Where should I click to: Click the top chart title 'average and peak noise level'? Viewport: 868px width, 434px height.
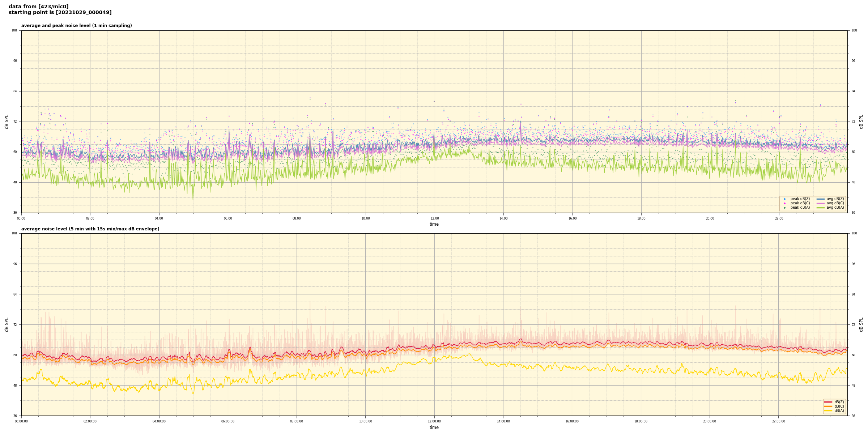pos(76,26)
